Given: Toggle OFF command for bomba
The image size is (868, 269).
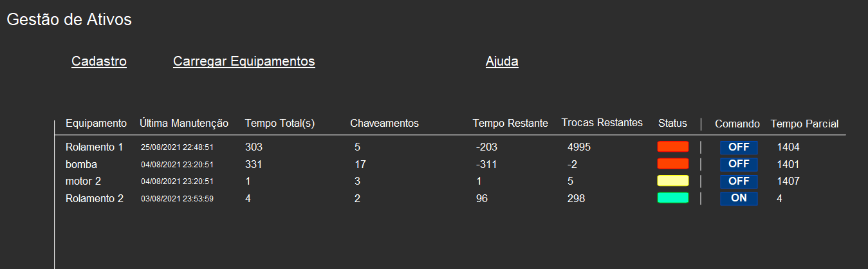Looking at the screenshot, I should pos(739,164).
